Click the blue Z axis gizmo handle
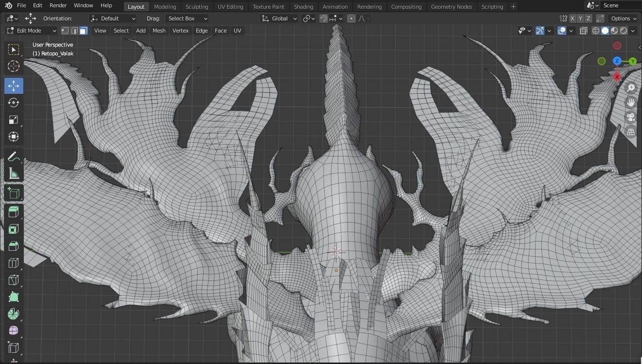The image size is (642, 364). 617,61
